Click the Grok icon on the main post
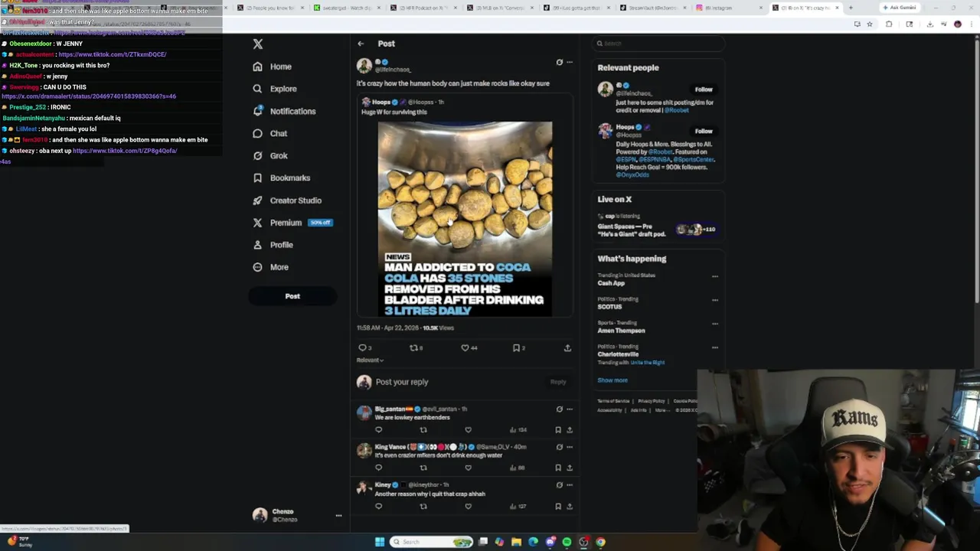Viewport: 980px width, 551px height. [559, 62]
